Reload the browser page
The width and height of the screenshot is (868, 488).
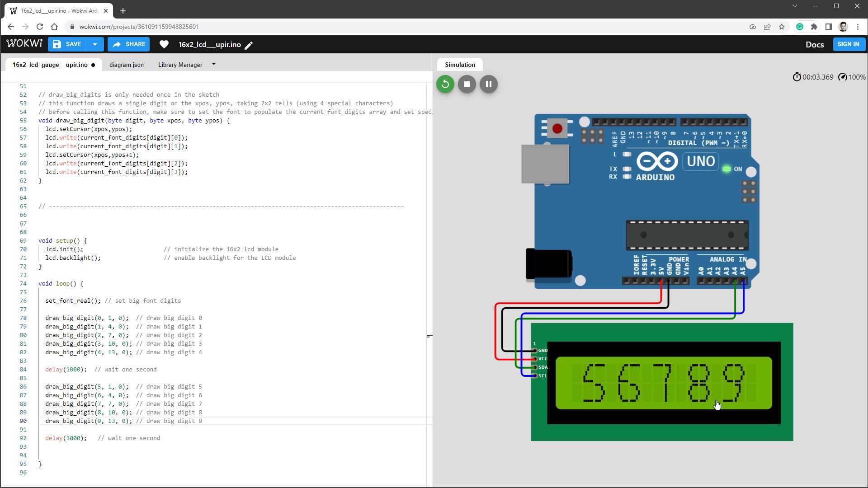[x=40, y=27]
